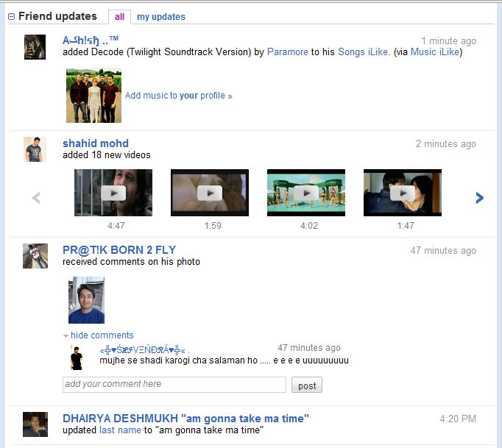Open the 'Music iLike' link

click(435, 52)
